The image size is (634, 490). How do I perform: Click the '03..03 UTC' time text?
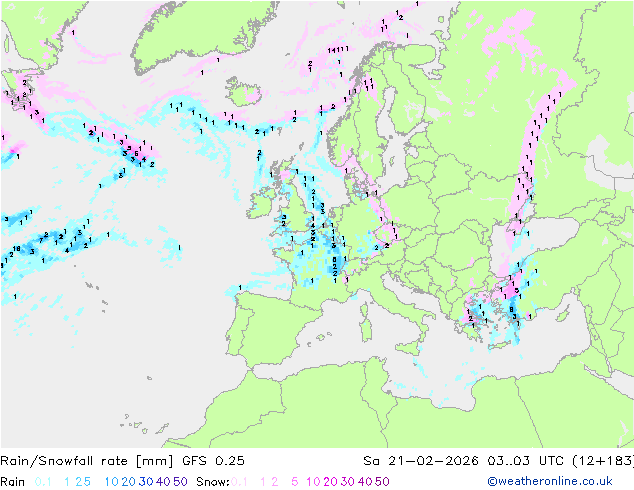[x=525, y=461]
